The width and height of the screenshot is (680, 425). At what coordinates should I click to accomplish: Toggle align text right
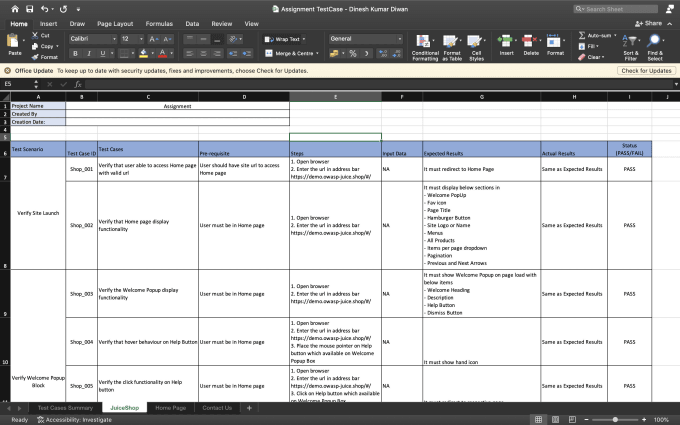pos(217,53)
